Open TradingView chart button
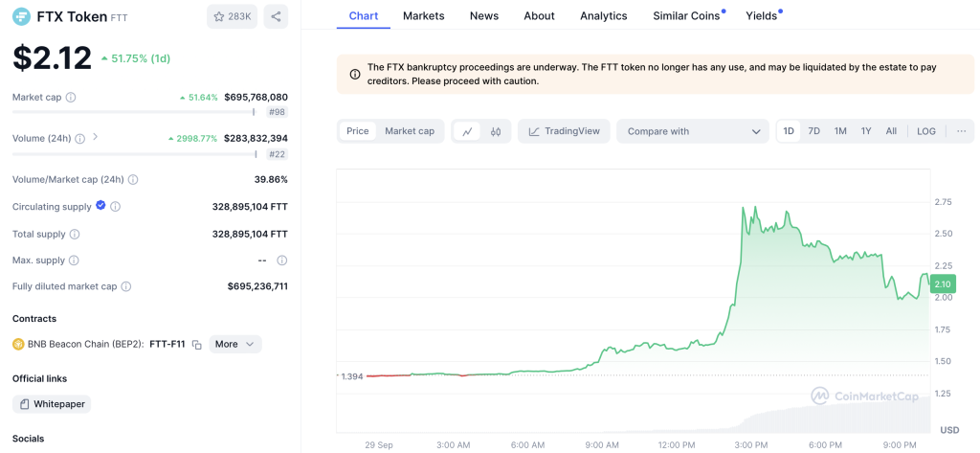Screen dimensions: 980x453 click(564, 131)
